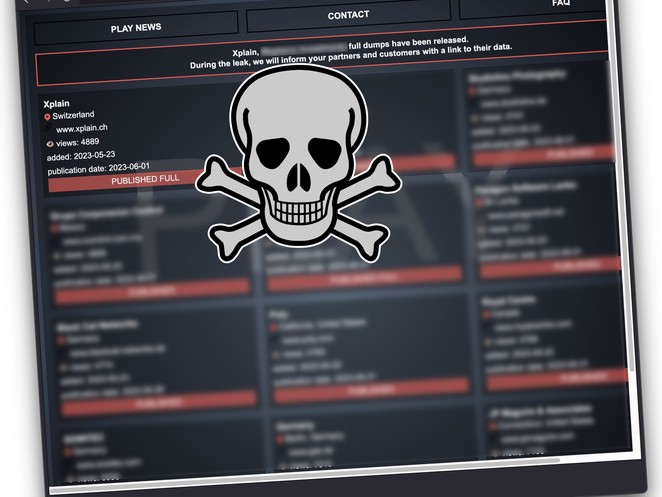662x497 pixels.
Task: Click the browser back arrow
Action: coord(27,3)
